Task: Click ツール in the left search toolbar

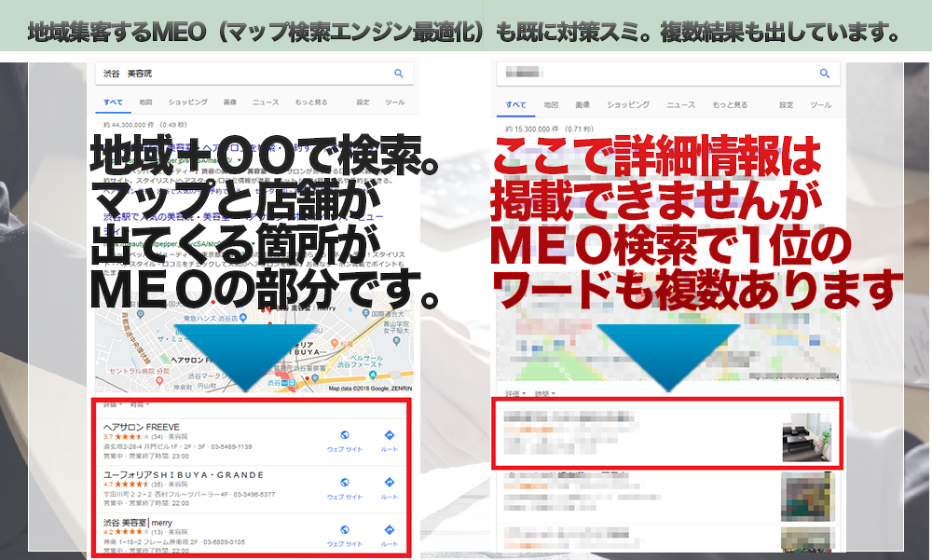Action: 394,102
